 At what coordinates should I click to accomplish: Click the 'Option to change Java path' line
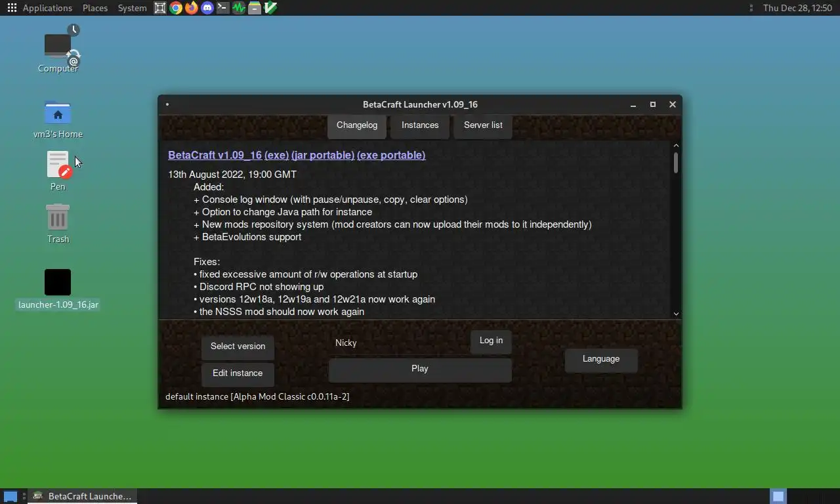[283, 212]
